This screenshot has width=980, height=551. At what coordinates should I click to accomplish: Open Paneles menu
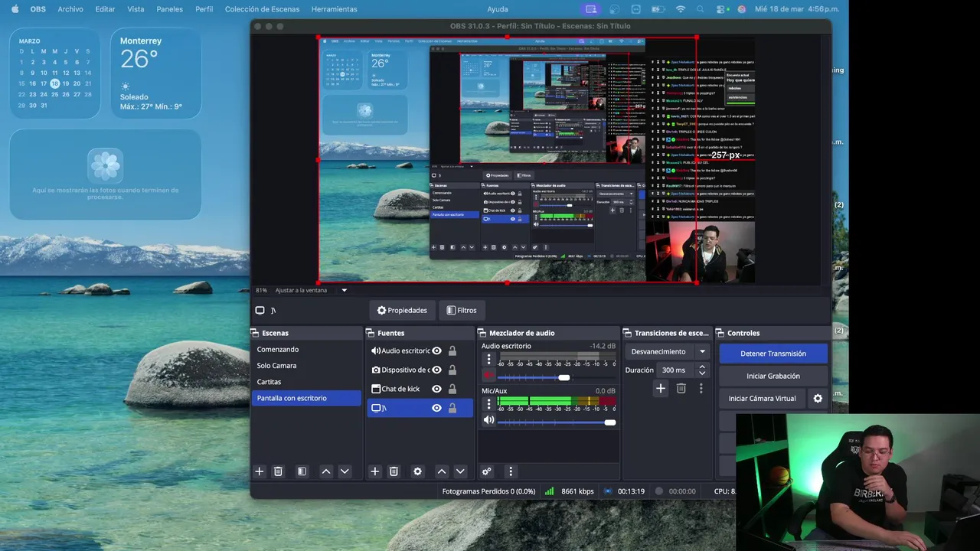pos(170,9)
